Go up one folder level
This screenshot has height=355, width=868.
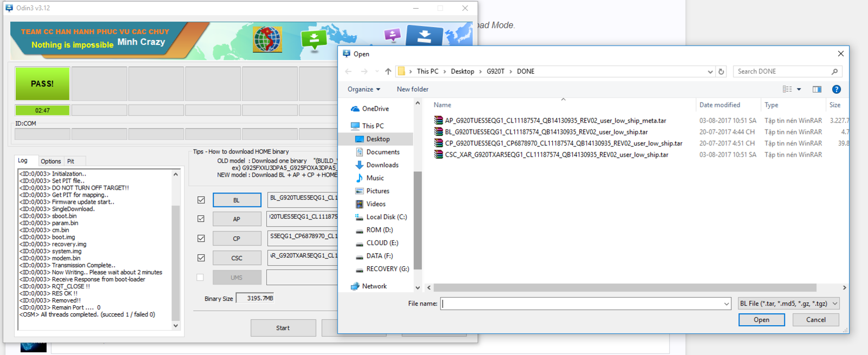pyautogui.click(x=388, y=72)
